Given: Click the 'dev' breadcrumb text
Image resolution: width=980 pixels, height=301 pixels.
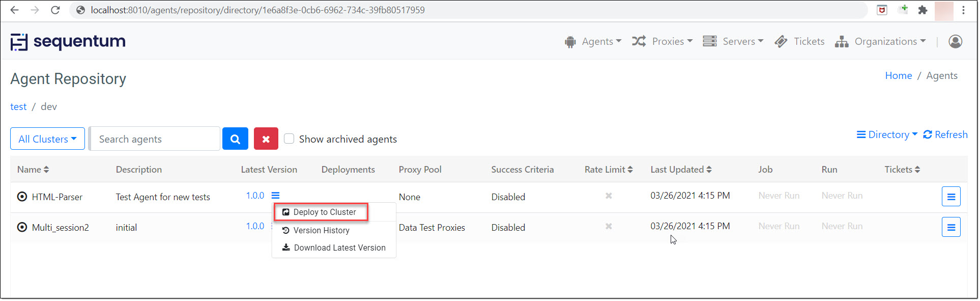Looking at the screenshot, I should point(49,106).
